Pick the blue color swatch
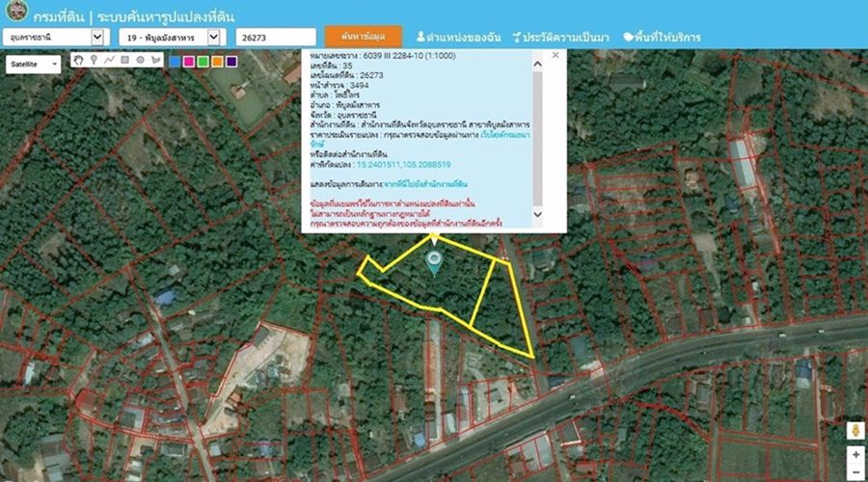 point(175,62)
